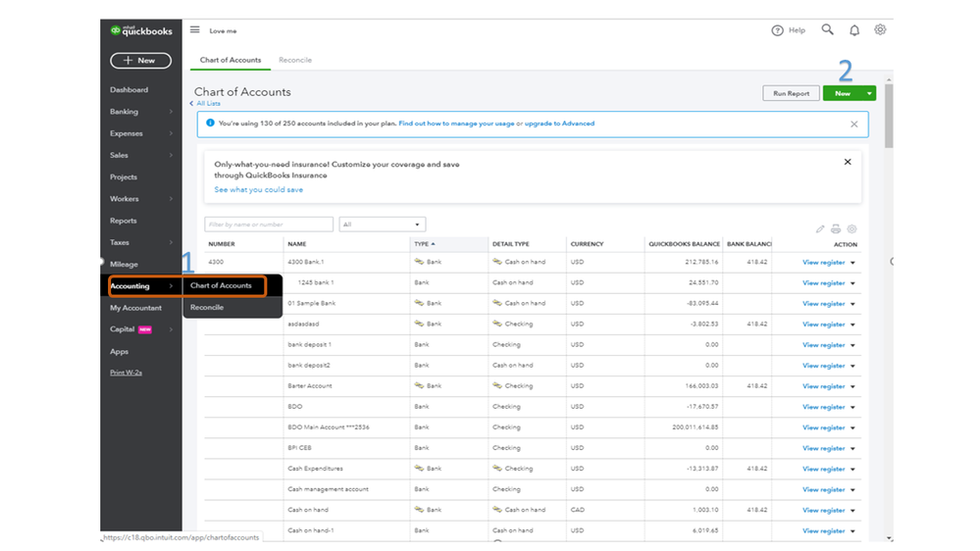Click the Filter by name or number field
This screenshot has width=980, height=551.
269,225
